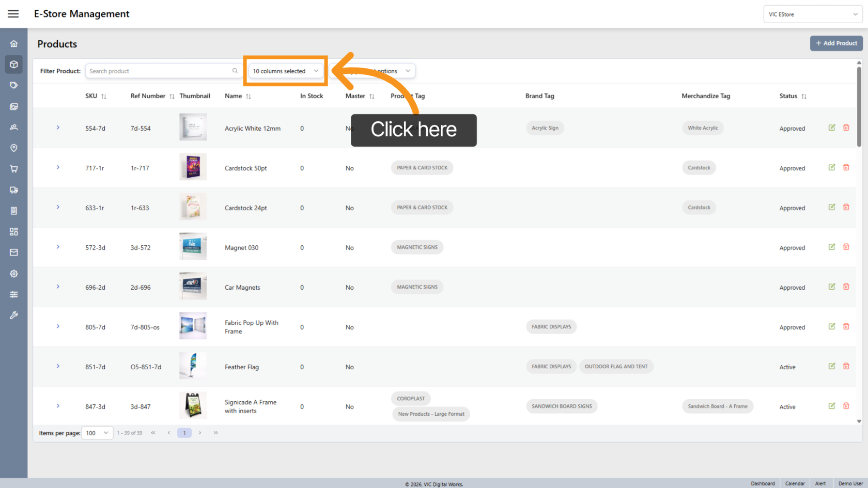Viewport: 868px width, 488px height.
Task: Open the 10 columns selected dropdown
Action: tap(286, 71)
